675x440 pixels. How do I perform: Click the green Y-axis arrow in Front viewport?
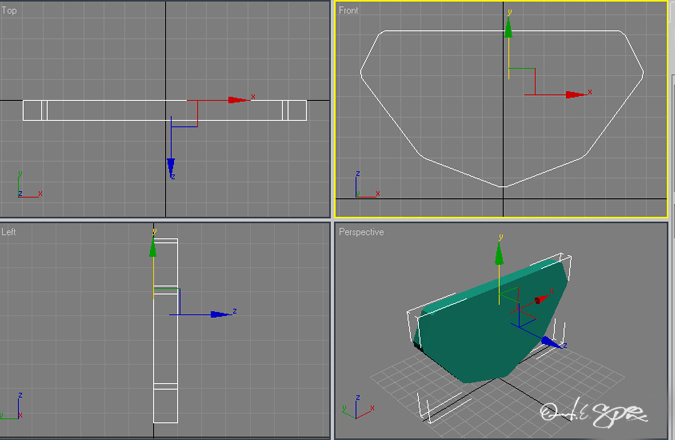pyautogui.click(x=509, y=28)
